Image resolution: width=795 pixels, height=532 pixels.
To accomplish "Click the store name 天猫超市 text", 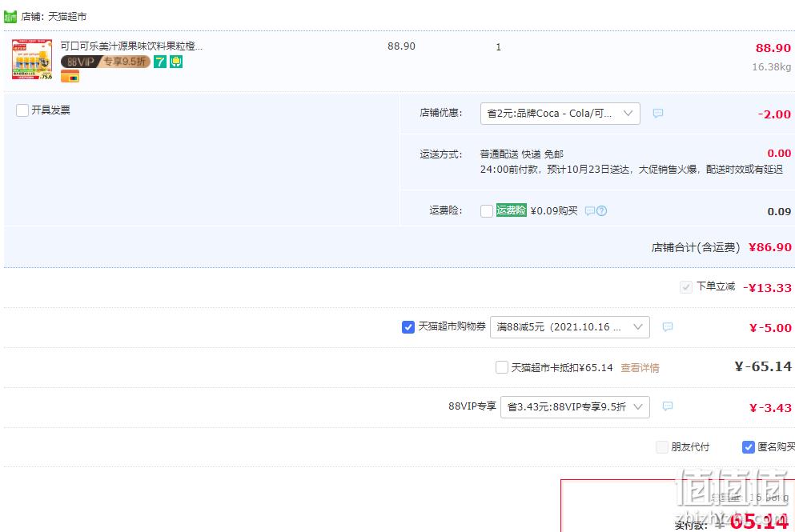I will (67, 17).
